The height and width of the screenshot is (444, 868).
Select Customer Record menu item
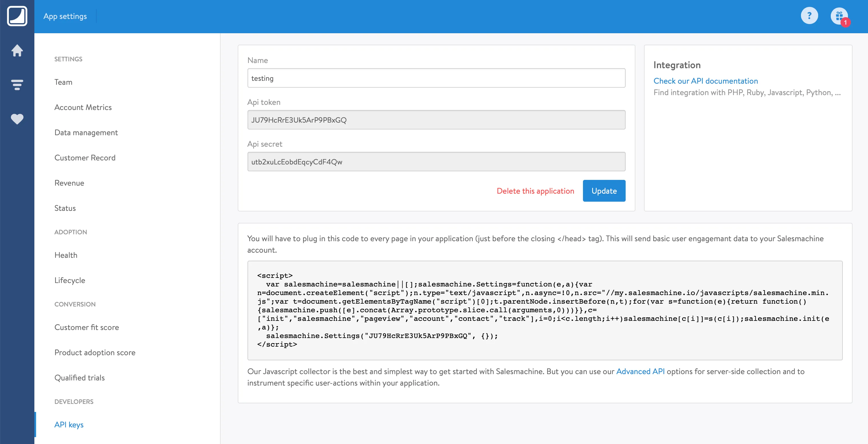click(x=85, y=158)
